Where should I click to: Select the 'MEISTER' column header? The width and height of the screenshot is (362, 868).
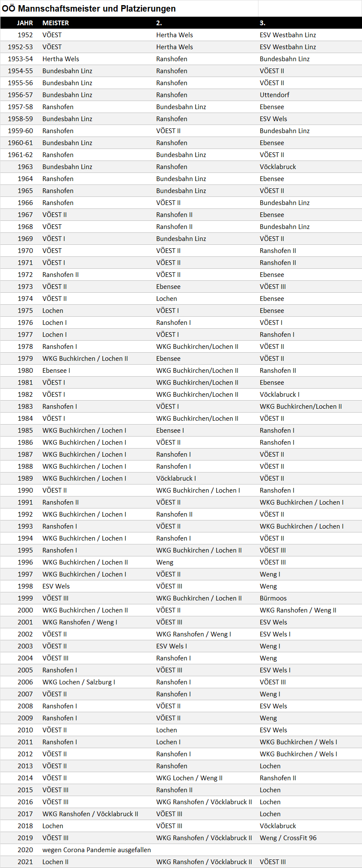[x=56, y=23]
